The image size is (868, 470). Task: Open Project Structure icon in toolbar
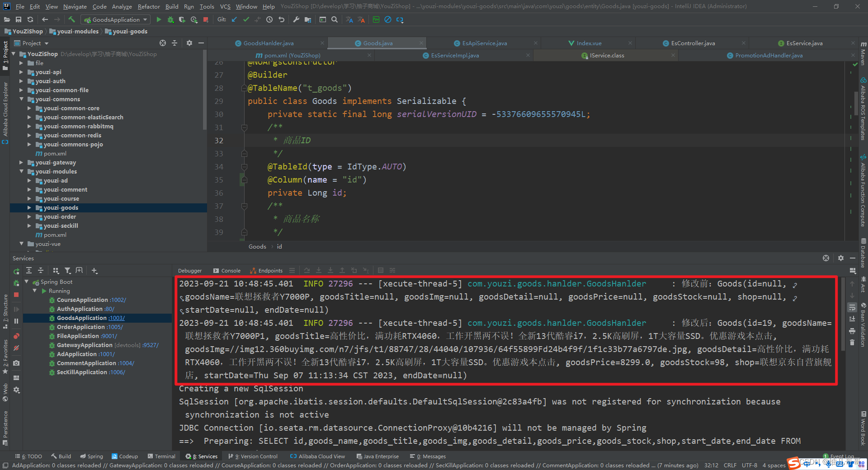308,19
